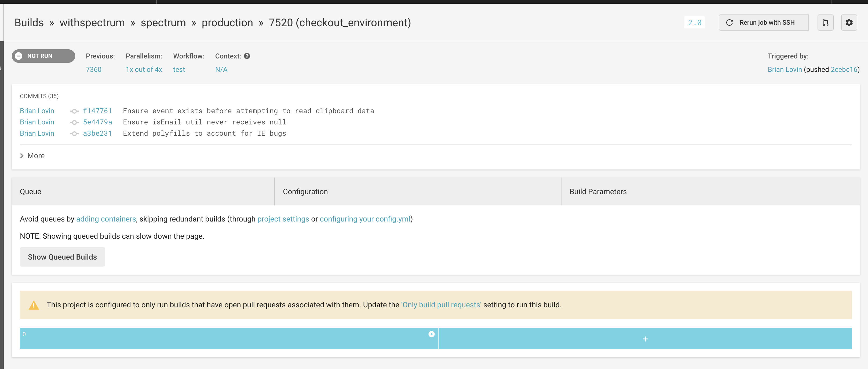Click the adding containers link
The height and width of the screenshot is (369, 868).
point(106,219)
